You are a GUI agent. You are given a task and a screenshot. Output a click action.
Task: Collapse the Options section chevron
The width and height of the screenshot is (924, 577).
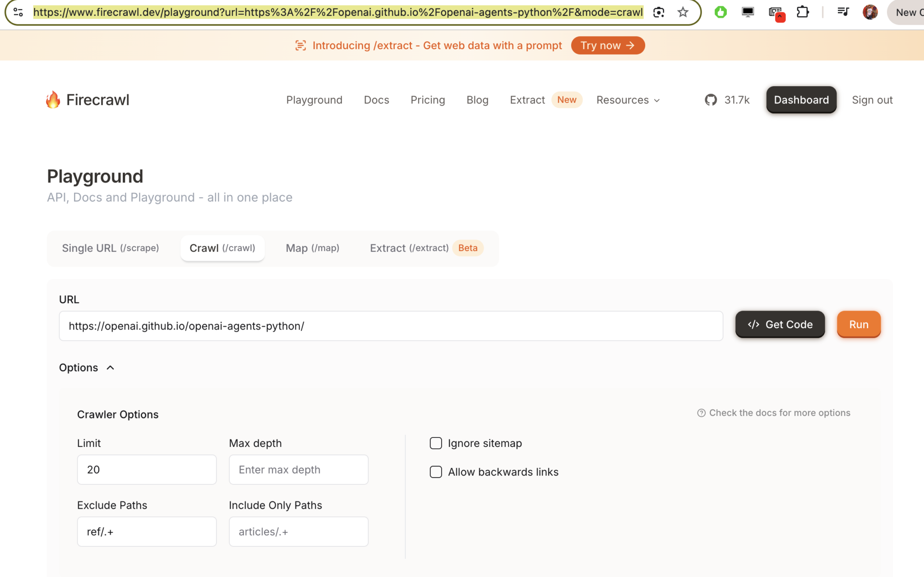coord(111,368)
